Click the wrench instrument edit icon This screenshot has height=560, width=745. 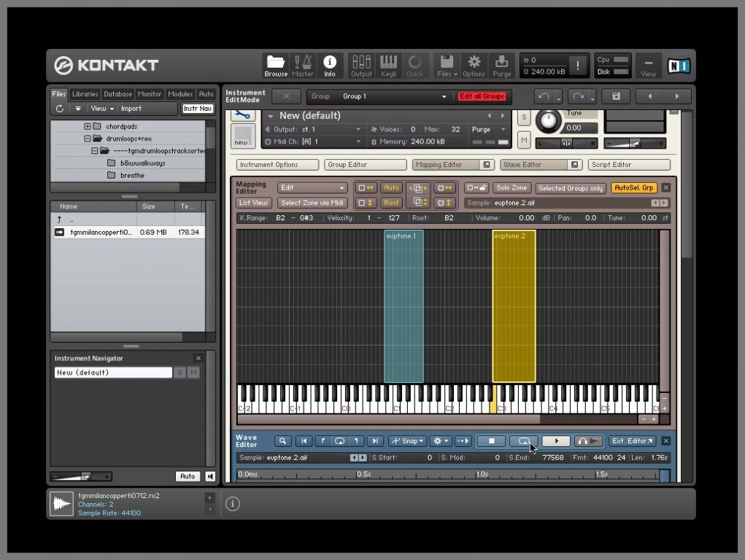[242, 115]
